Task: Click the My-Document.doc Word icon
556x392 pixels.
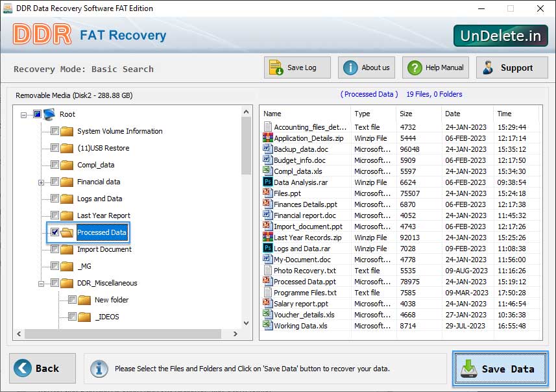Action: (267, 259)
